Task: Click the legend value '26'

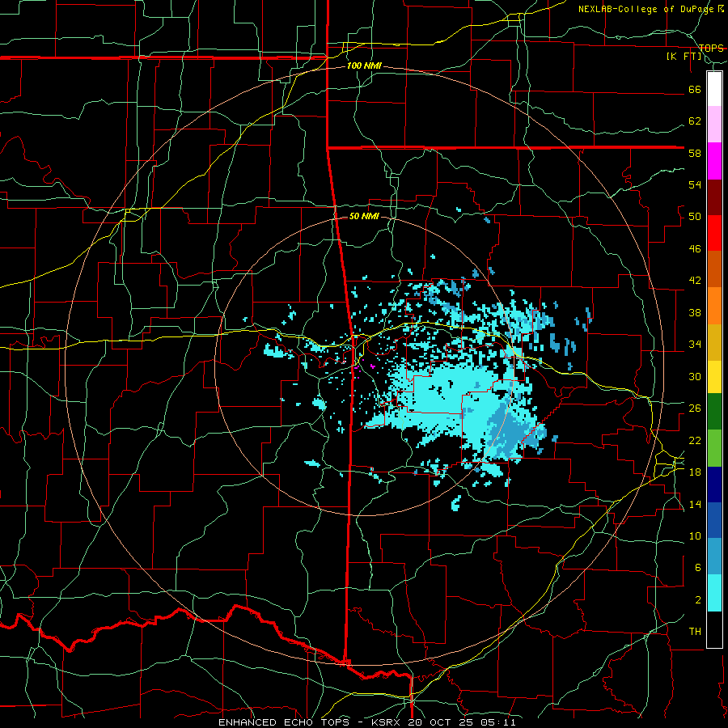Action: coord(695,408)
